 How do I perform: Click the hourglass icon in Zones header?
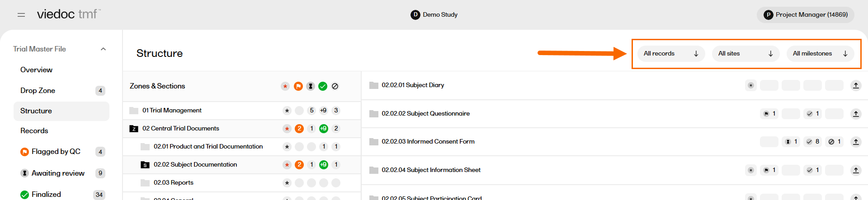311,86
